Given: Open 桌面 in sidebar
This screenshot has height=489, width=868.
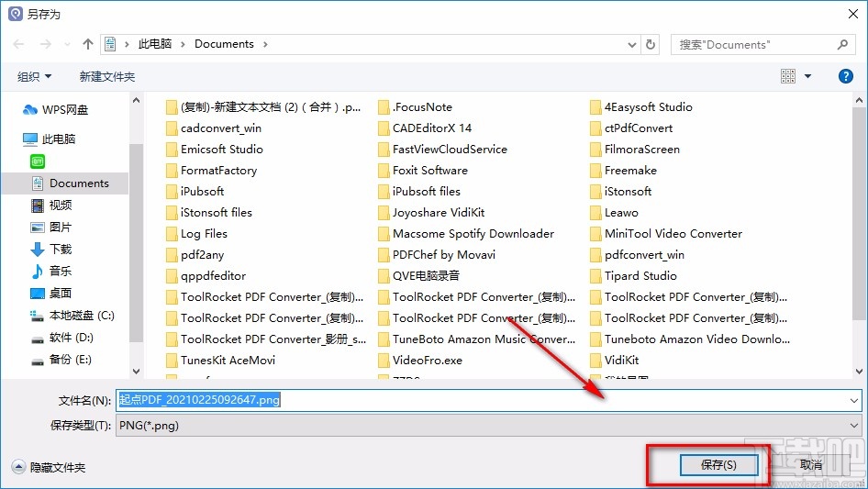Looking at the screenshot, I should pos(51,293).
